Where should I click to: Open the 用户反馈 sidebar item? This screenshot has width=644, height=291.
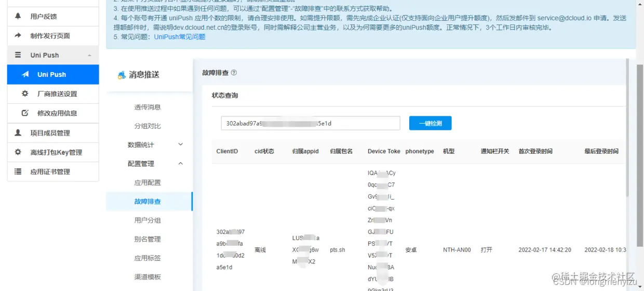[x=53, y=16]
